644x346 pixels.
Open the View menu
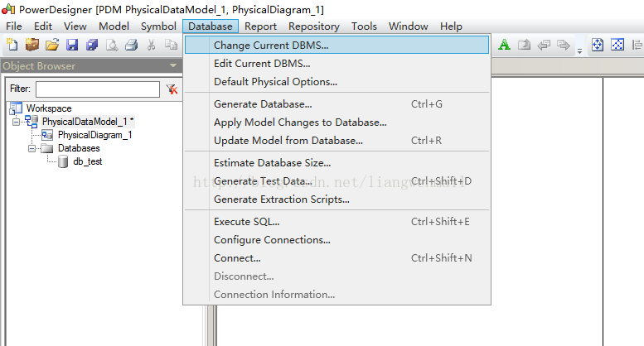[75, 26]
